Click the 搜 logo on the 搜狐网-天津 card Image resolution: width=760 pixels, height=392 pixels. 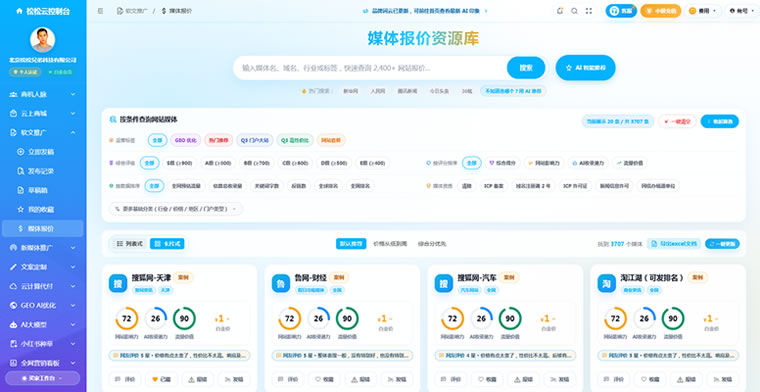pos(118,283)
